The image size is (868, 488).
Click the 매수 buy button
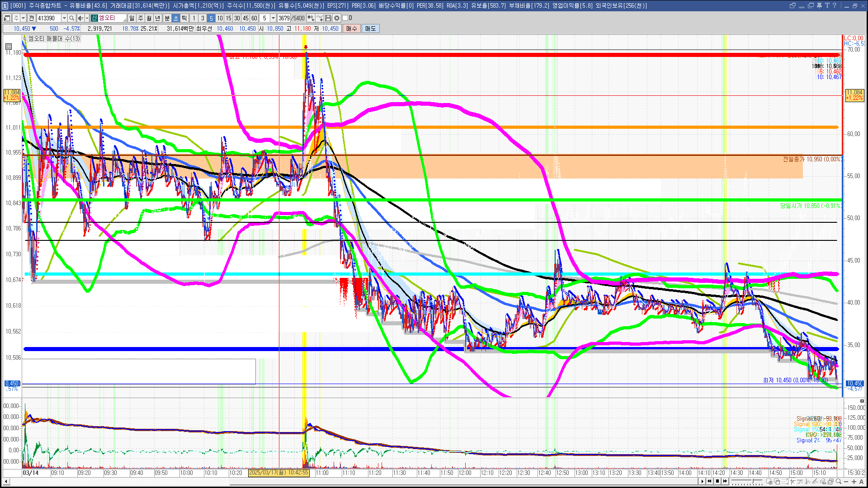point(352,28)
